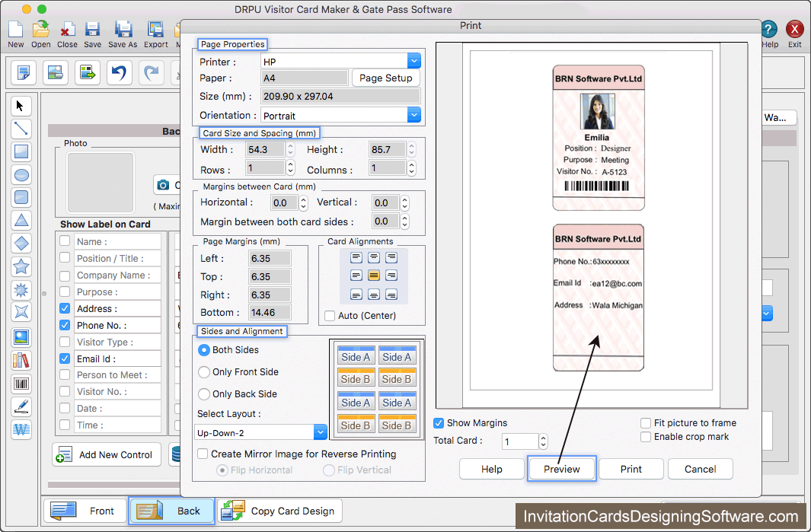
Task: Uncheck the Email Id label checkbox
Action: point(65,358)
